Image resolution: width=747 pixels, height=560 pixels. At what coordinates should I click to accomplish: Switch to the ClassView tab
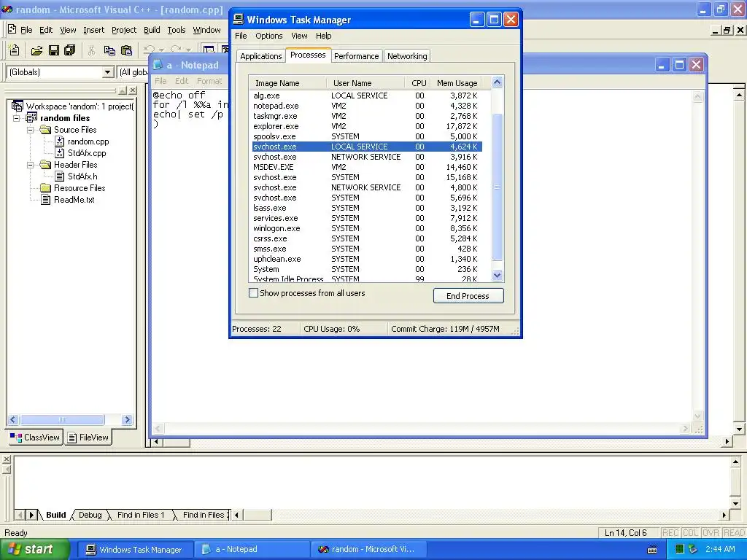point(36,437)
